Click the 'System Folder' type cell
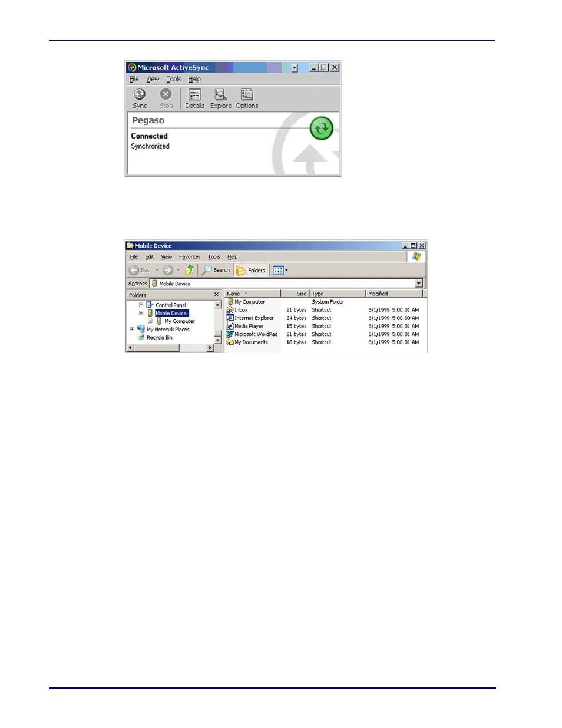The image size is (562, 728). 328,302
